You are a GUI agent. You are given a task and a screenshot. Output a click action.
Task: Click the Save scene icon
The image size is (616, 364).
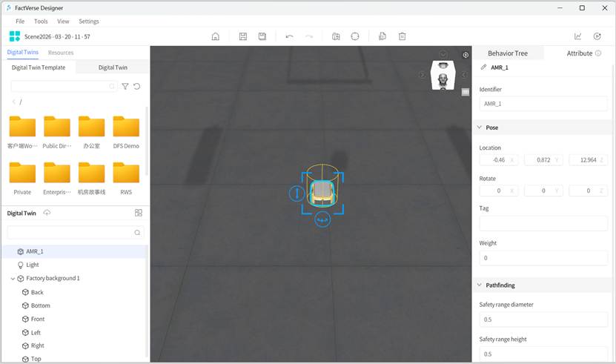click(243, 36)
